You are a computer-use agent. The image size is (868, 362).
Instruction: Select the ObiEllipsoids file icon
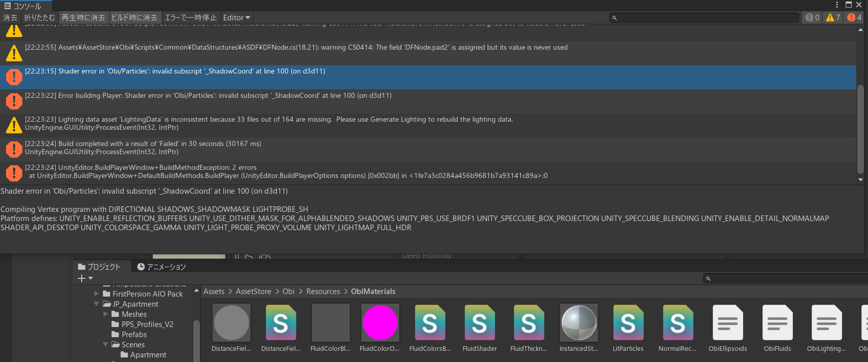727,323
